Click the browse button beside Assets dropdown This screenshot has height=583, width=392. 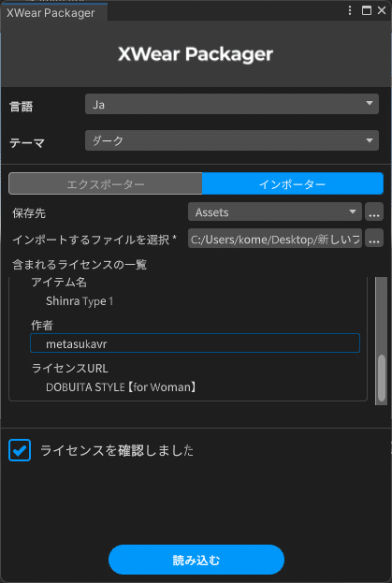[x=374, y=211]
